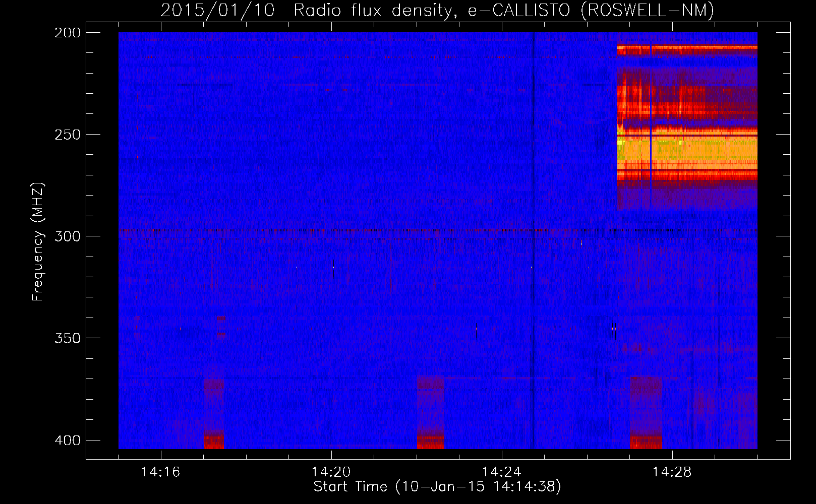The height and width of the screenshot is (504, 816).
Task: Click the plot title '2015/01/10 Radio flux density'
Action: 437,10
